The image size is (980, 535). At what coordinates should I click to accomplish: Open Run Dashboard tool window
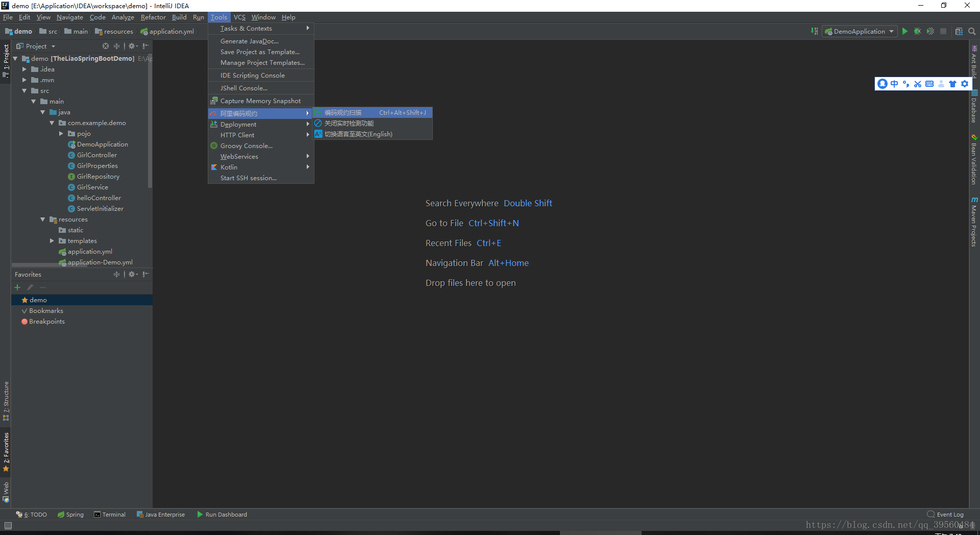[x=222, y=515]
